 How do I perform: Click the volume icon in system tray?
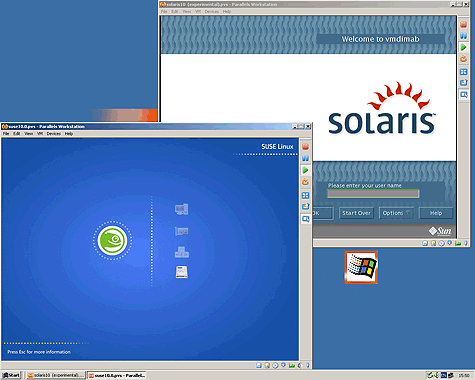coord(437,375)
